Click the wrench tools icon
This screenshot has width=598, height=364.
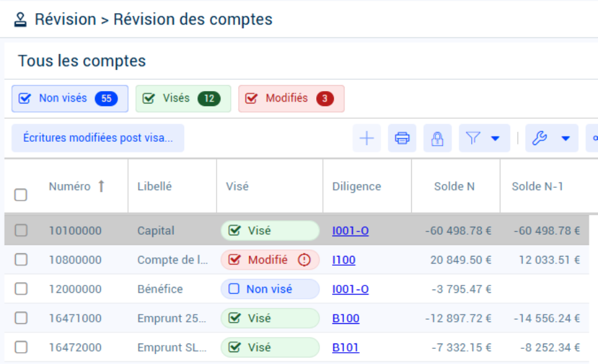pos(540,138)
